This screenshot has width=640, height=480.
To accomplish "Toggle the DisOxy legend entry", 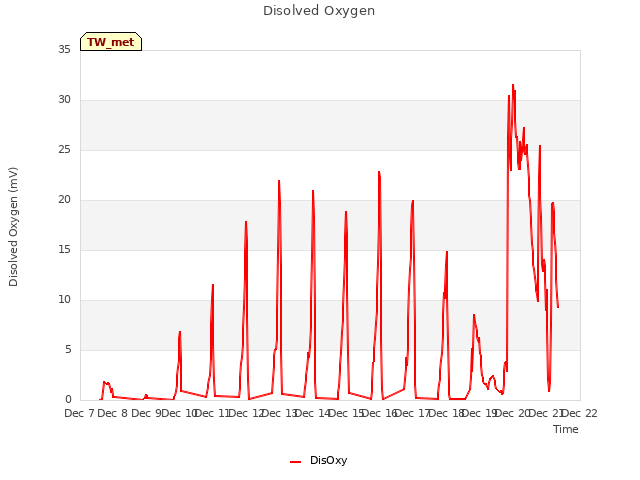I will pyautogui.click(x=319, y=460).
